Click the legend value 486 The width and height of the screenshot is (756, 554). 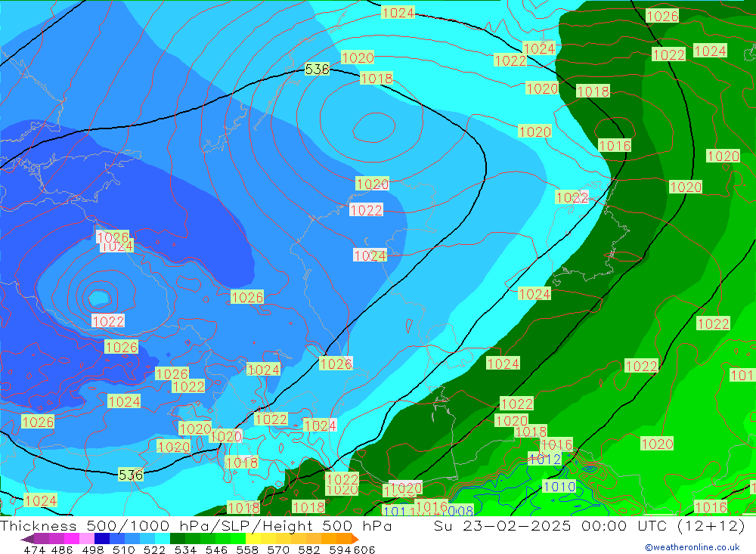point(62,549)
